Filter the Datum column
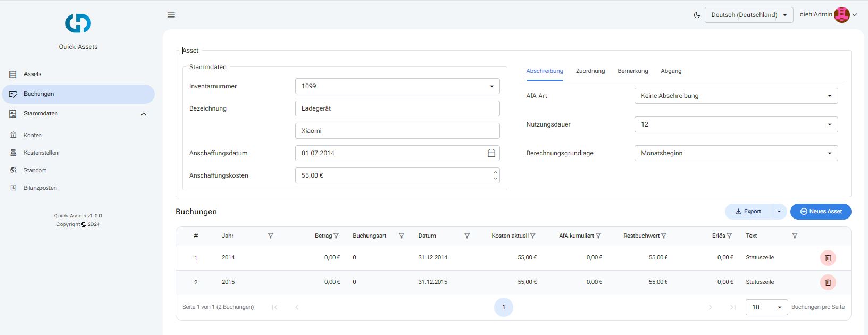Image resolution: width=868 pixels, height=335 pixels. tap(467, 236)
